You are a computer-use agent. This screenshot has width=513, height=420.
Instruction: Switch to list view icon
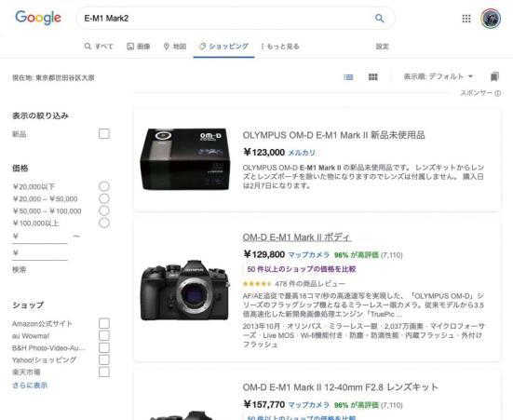click(348, 77)
